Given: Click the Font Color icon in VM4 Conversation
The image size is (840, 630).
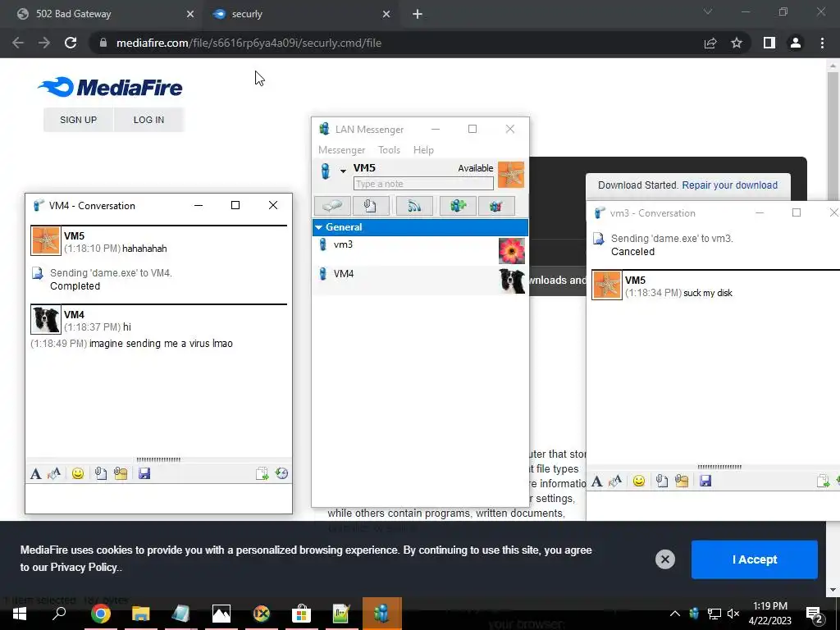Looking at the screenshot, I should [54, 473].
